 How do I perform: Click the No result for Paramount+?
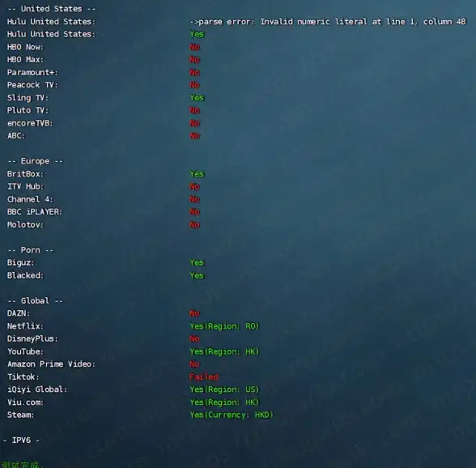pyautogui.click(x=195, y=73)
